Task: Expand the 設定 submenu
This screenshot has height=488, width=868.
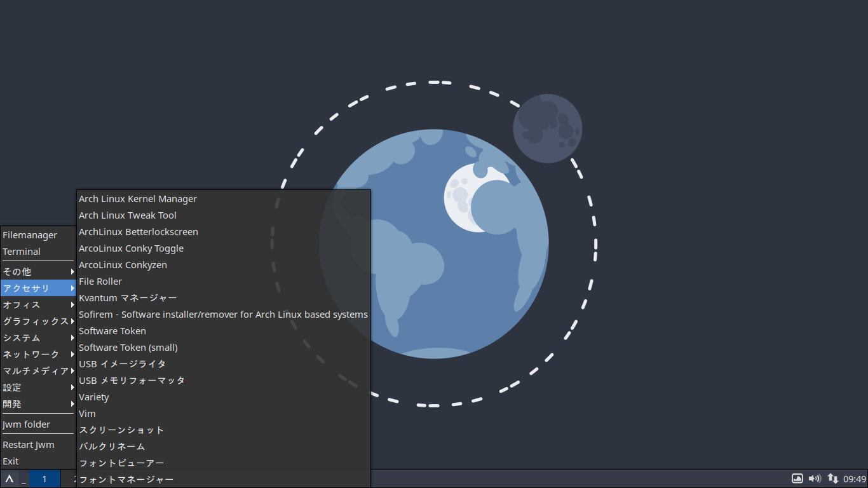Action: (38, 388)
